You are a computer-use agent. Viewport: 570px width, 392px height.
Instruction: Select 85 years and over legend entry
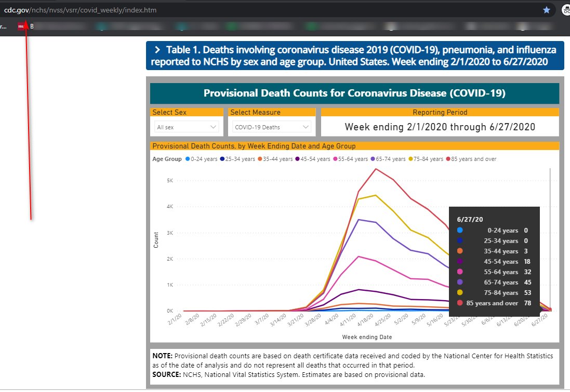coord(471,159)
